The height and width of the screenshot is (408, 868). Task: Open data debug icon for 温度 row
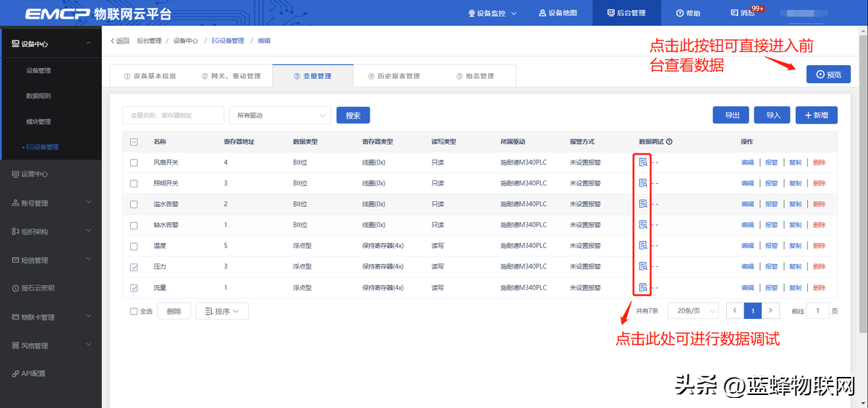pyautogui.click(x=642, y=246)
